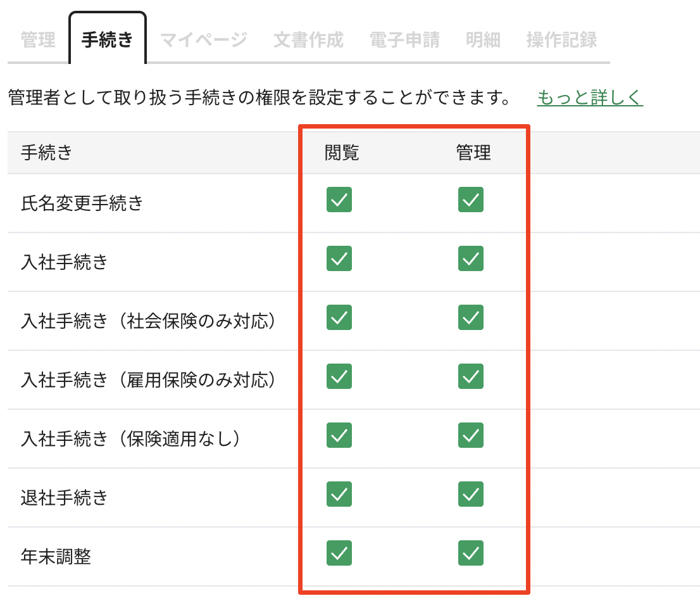Select the 年末調整 row label
The height and width of the screenshot is (603, 700).
point(56,557)
